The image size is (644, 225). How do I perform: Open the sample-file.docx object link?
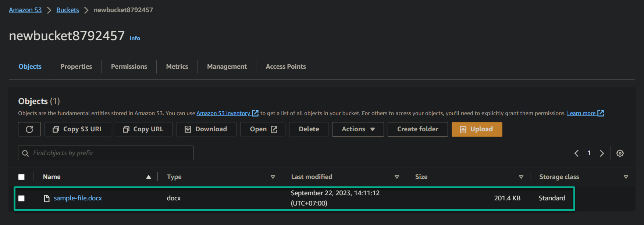78,198
